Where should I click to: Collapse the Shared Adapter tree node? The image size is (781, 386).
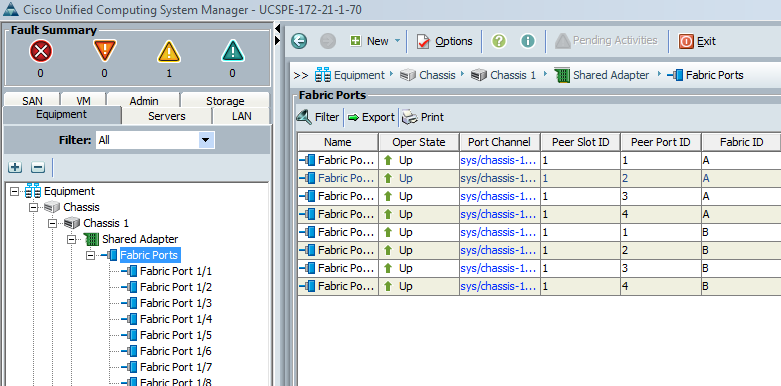(x=71, y=239)
